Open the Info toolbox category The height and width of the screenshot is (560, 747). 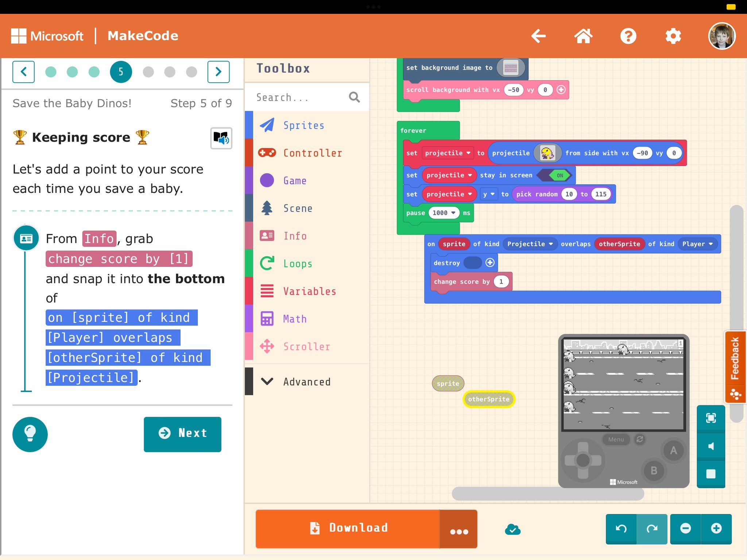tap(295, 236)
